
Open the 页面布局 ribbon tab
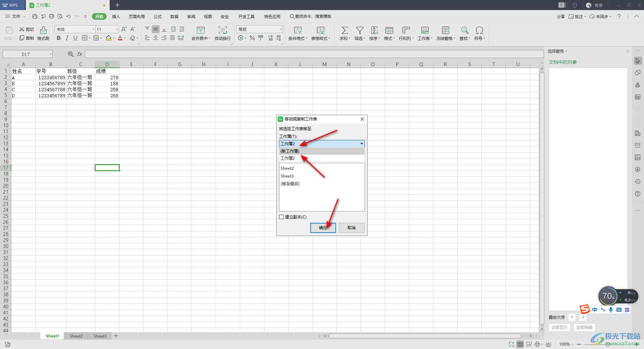click(x=137, y=16)
